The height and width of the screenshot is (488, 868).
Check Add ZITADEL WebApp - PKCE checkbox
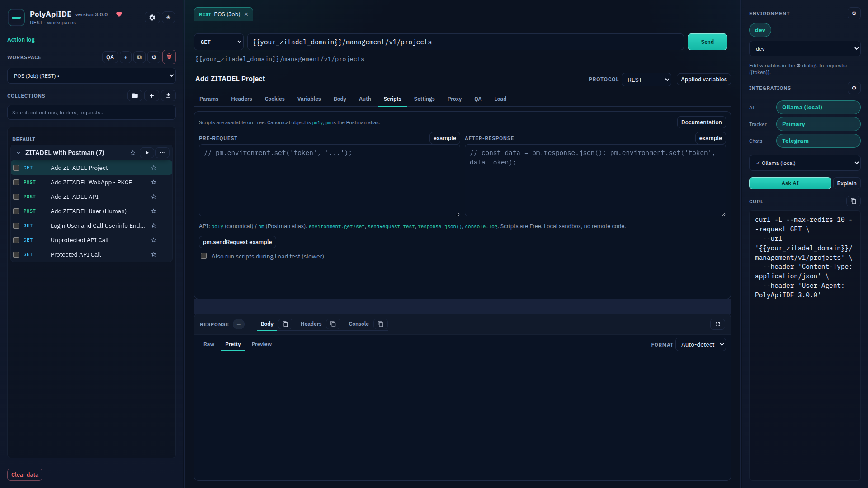16,183
